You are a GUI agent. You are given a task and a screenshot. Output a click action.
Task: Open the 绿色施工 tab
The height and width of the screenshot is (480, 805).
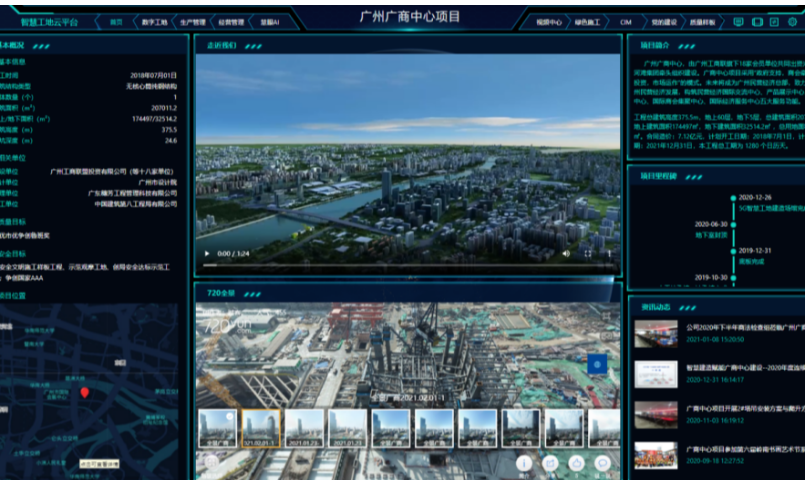pos(589,21)
